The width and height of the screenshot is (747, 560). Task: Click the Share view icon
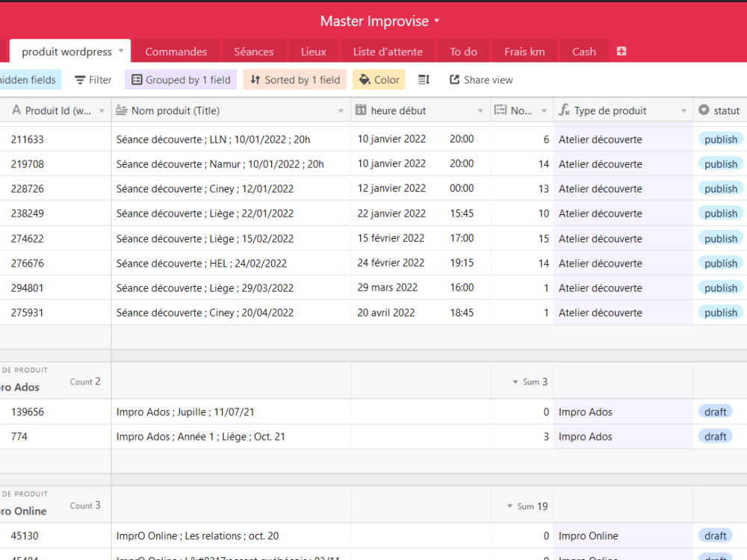click(454, 80)
